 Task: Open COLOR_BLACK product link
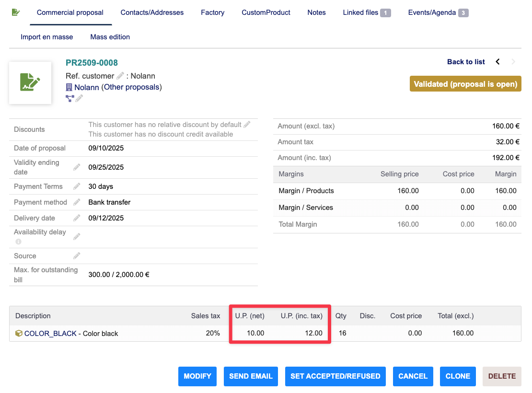(50, 334)
